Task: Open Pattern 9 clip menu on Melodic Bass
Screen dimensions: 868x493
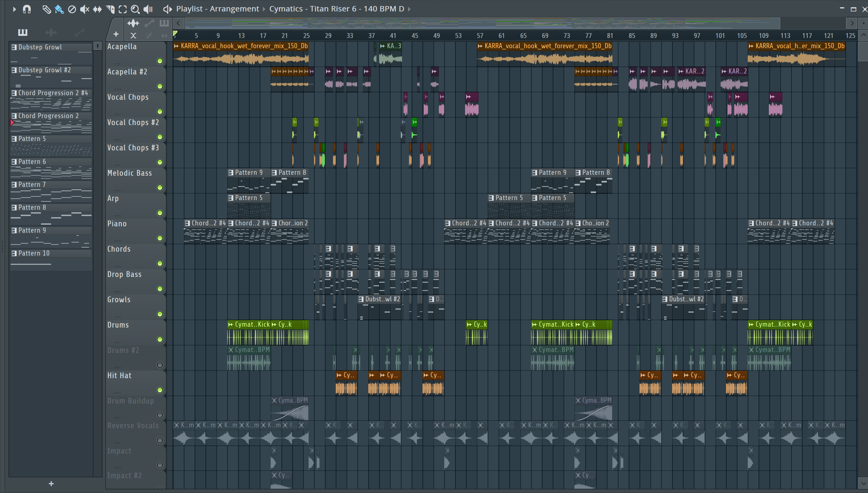Action: tap(231, 173)
